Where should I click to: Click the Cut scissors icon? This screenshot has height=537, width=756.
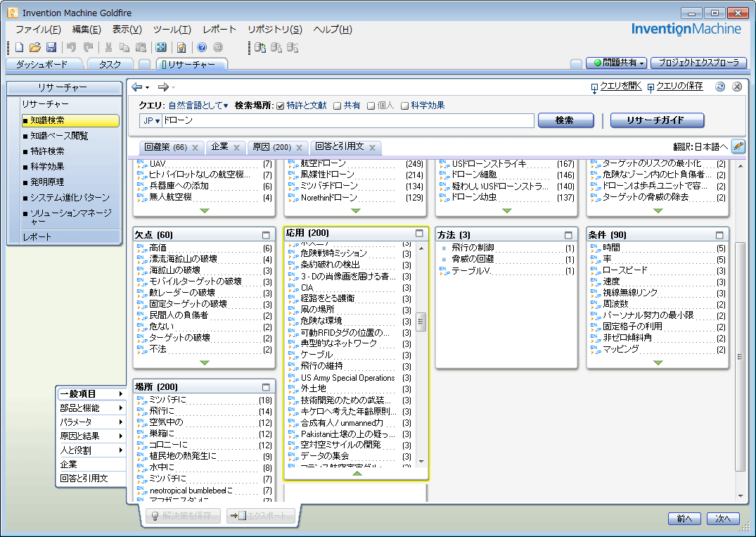tap(108, 47)
